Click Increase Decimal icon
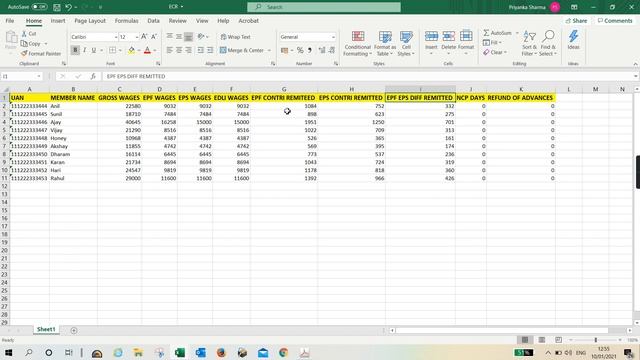Screen dimensions: 640x360 pos(322,50)
